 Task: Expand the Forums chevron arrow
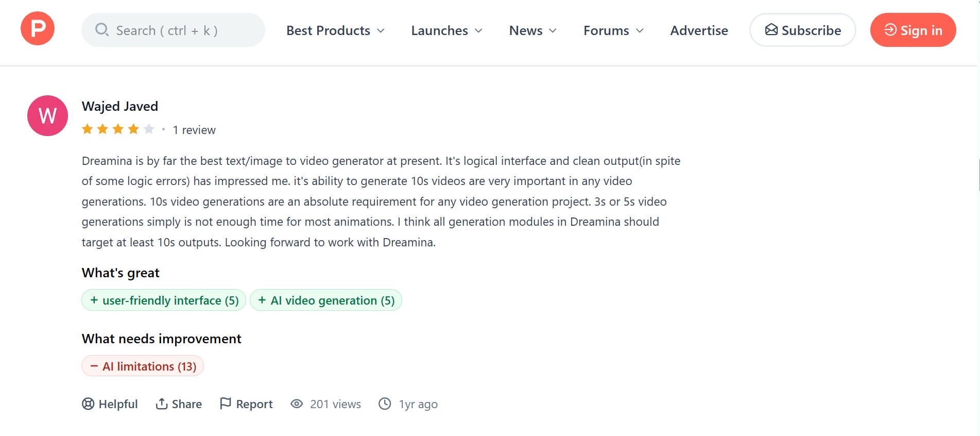[x=640, y=31]
